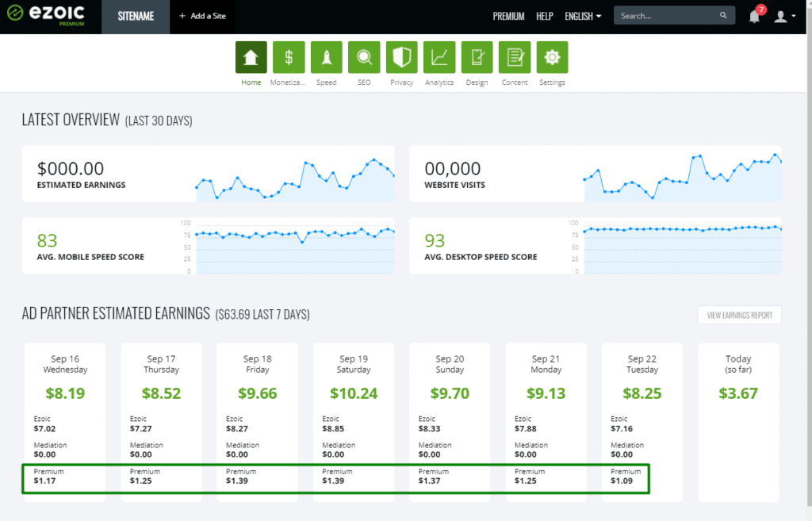Open the PREMIUM menu link
The width and height of the screenshot is (812, 521).
(x=508, y=16)
